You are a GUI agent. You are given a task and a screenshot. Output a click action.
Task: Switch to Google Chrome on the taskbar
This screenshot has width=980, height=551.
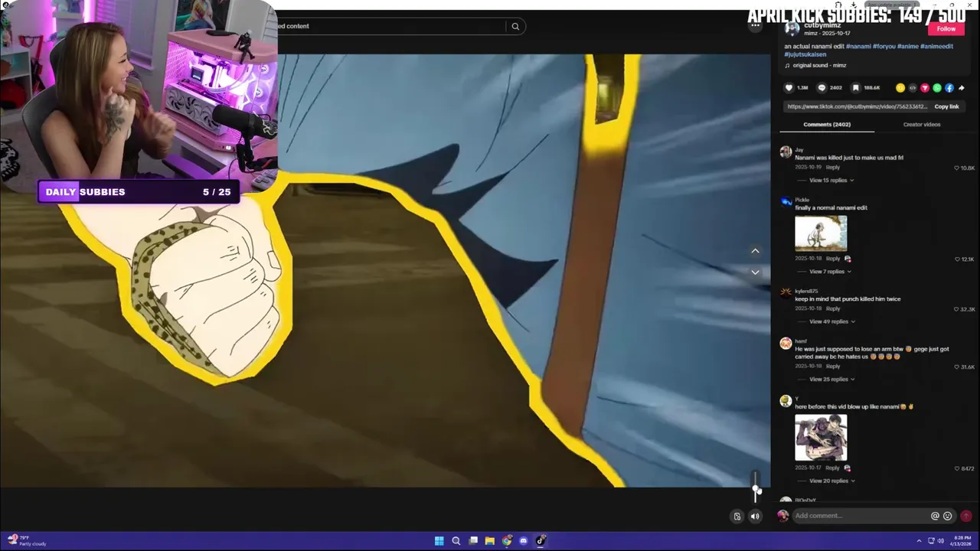507,541
